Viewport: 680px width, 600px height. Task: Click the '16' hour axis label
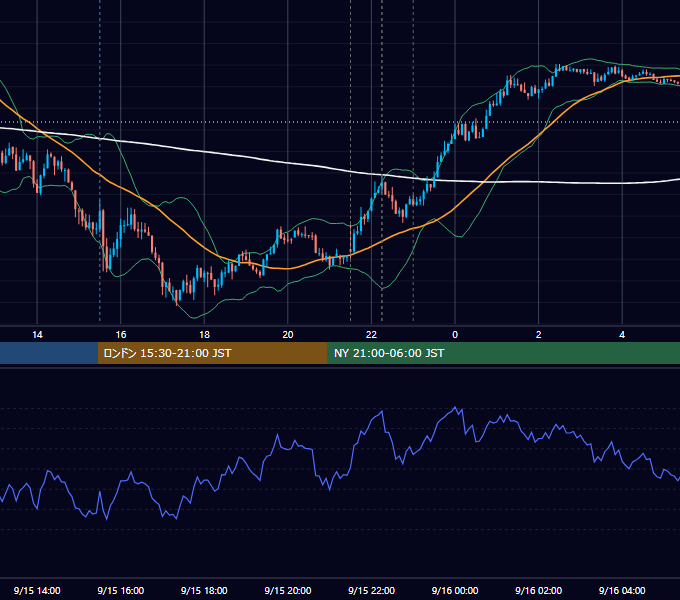(121, 335)
